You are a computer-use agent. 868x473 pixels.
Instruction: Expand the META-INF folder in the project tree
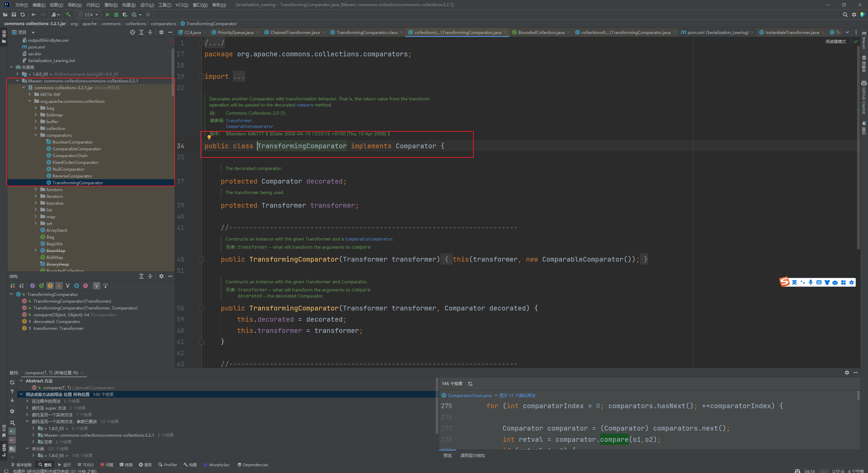point(30,94)
